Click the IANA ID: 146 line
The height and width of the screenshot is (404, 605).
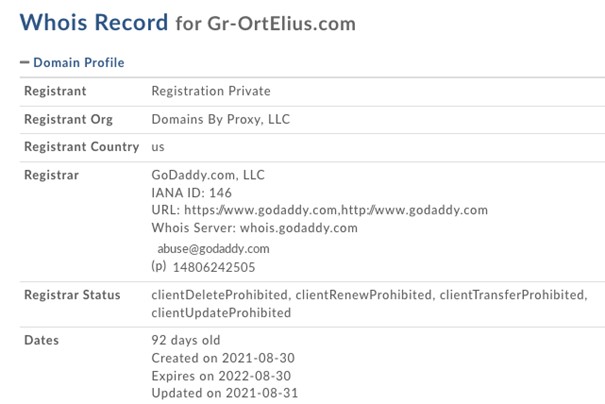(192, 192)
